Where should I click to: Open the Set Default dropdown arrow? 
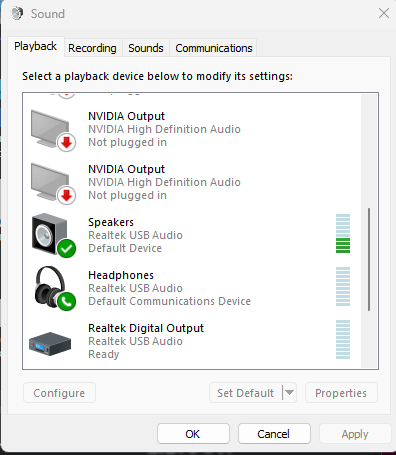[289, 393]
